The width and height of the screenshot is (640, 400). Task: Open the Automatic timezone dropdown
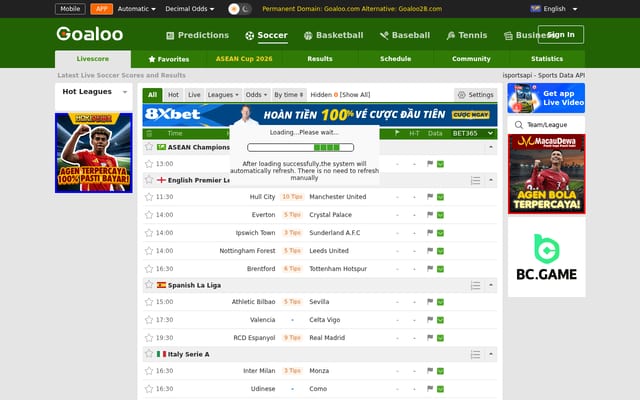(136, 9)
